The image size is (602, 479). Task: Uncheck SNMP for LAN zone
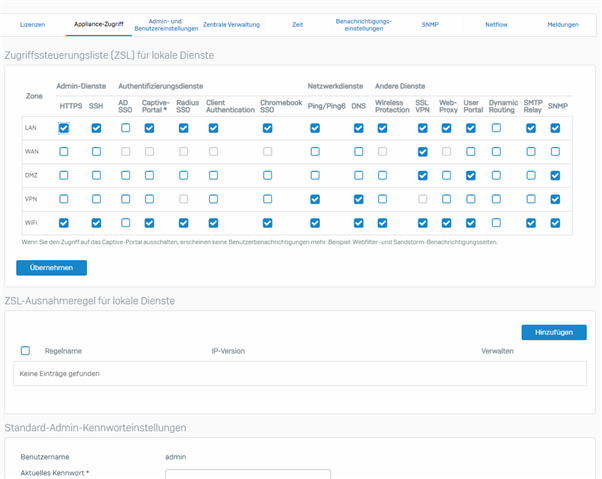[555, 128]
